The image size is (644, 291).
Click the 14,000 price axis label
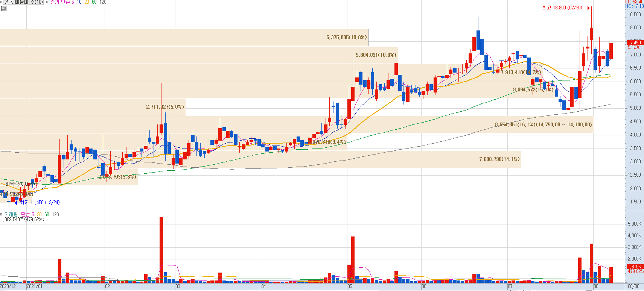(634, 135)
